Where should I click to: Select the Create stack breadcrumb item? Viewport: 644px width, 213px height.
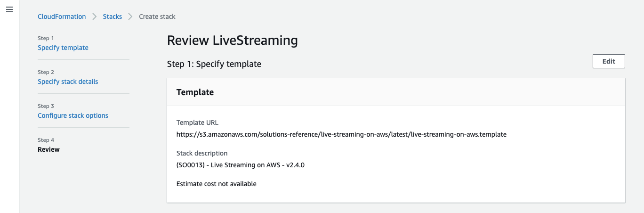pyautogui.click(x=157, y=16)
